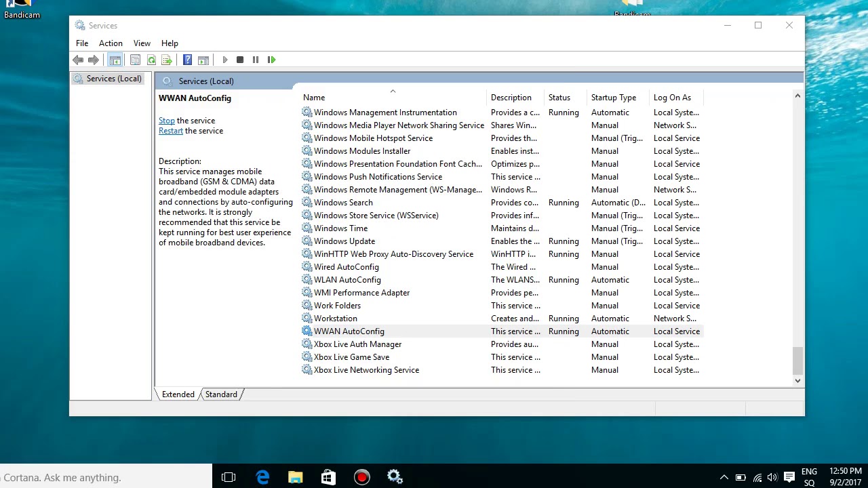The height and width of the screenshot is (488, 868).
Task: Select the Windows Search service
Action: point(502,203)
